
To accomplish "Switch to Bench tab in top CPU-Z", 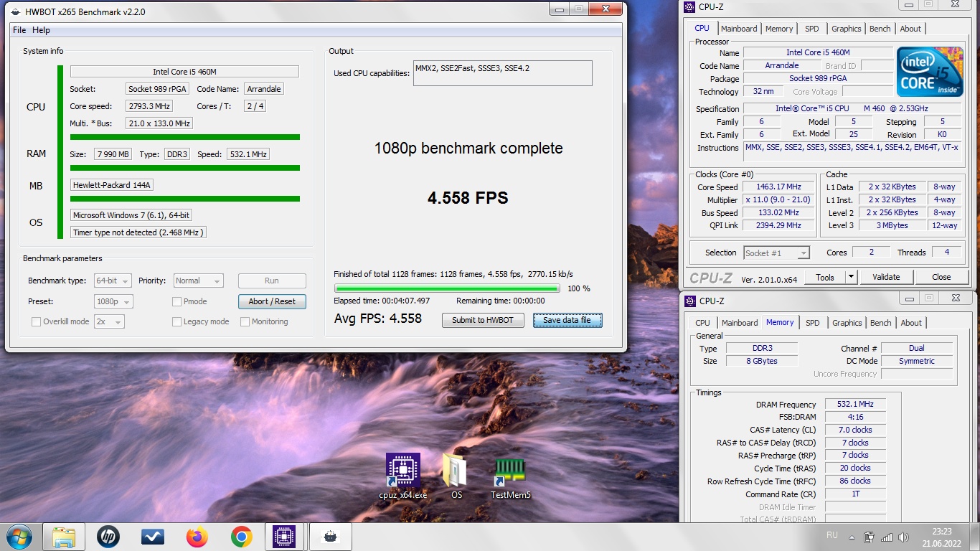I will (880, 29).
